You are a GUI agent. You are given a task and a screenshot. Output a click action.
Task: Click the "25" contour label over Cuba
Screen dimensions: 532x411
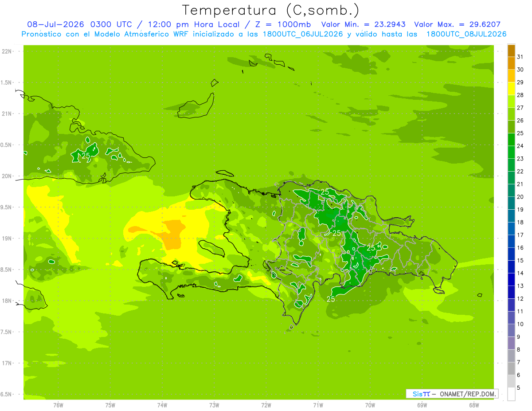(86, 156)
